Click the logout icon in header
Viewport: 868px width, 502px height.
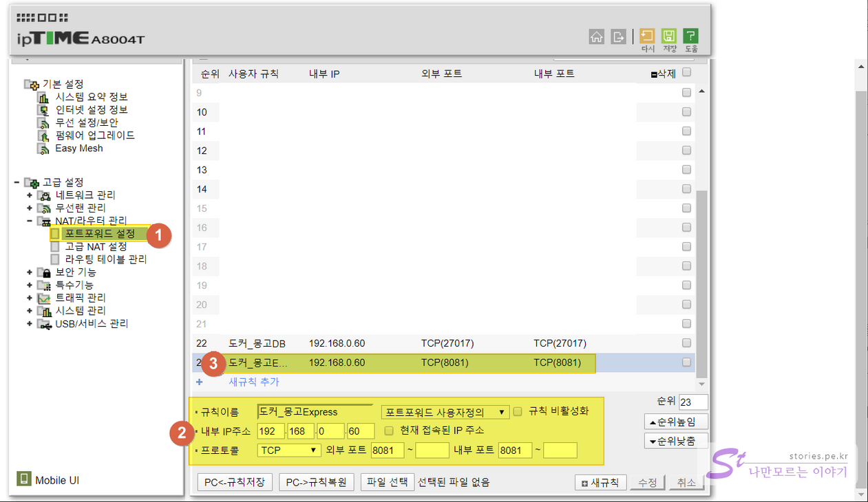619,37
